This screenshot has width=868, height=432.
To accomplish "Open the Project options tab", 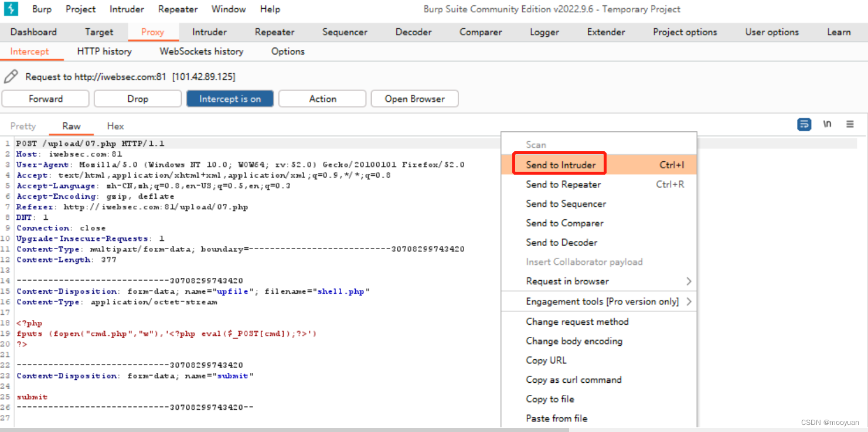I will (685, 32).
